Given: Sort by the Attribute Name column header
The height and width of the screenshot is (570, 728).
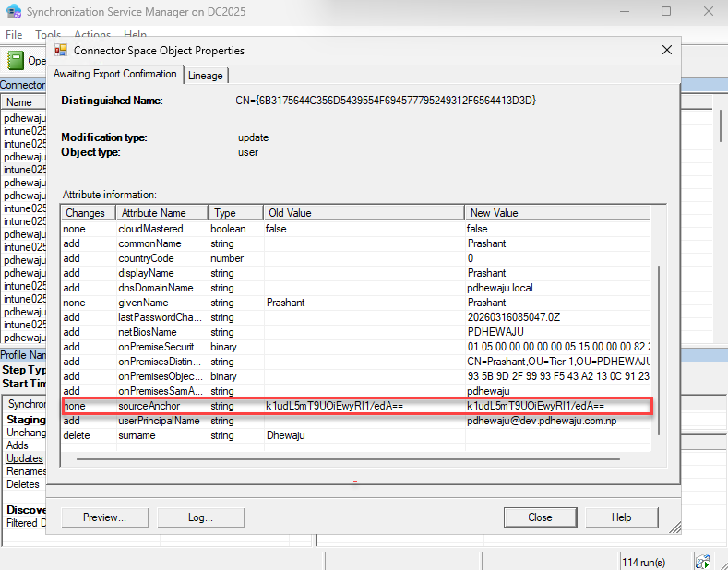Looking at the screenshot, I should tap(161, 213).
